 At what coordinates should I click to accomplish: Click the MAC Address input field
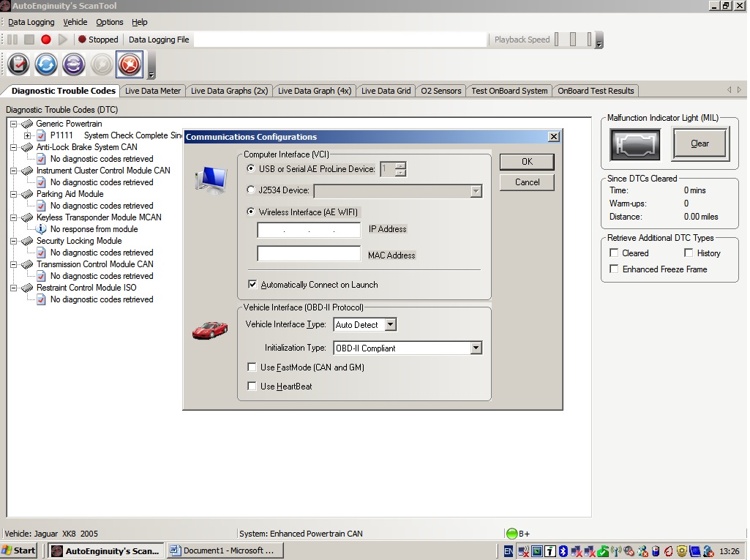point(309,254)
